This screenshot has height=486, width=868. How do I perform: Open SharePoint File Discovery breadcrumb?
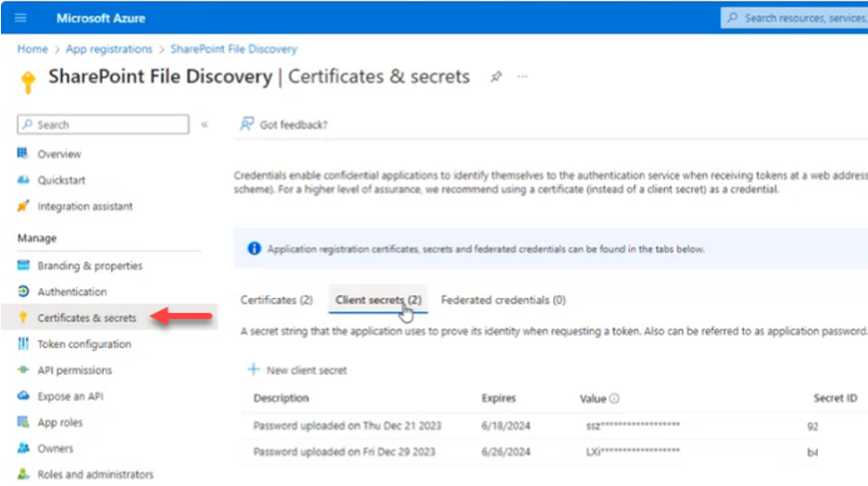[233, 49]
